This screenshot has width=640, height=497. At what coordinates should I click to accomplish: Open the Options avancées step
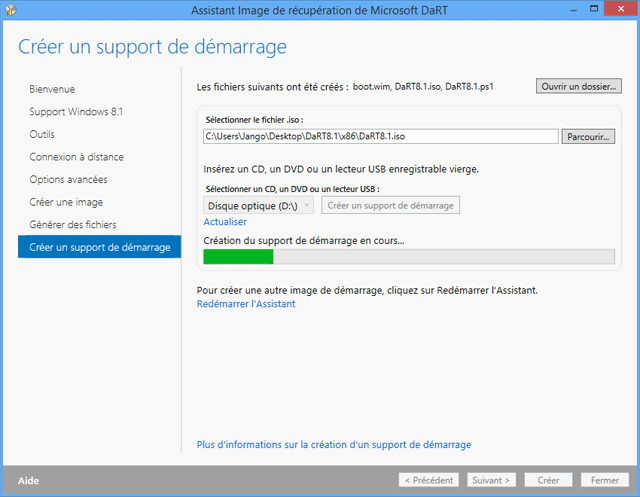point(68,179)
